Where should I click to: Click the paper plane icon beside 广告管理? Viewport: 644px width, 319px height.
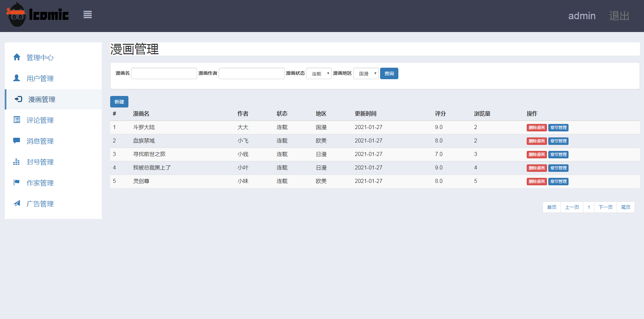(x=17, y=203)
